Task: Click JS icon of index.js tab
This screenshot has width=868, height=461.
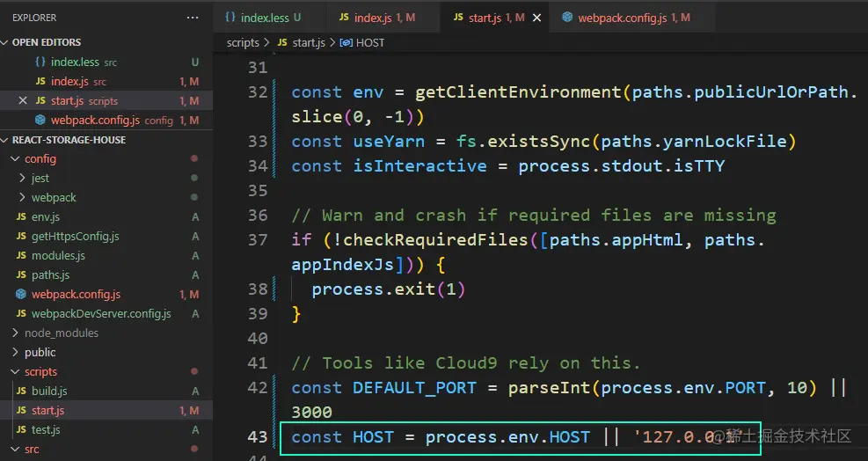Action: (344, 18)
